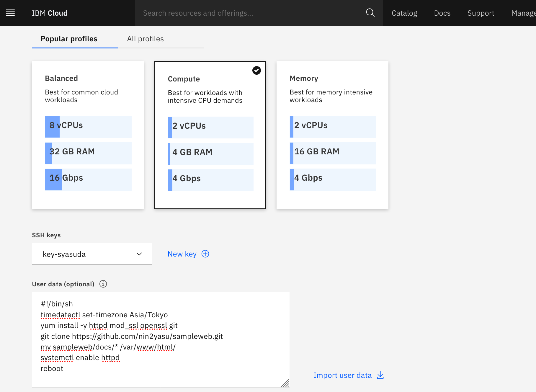Click the plus icon beside New key
Screen dimensions: 536x392
pyautogui.click(x=205, y=254)
